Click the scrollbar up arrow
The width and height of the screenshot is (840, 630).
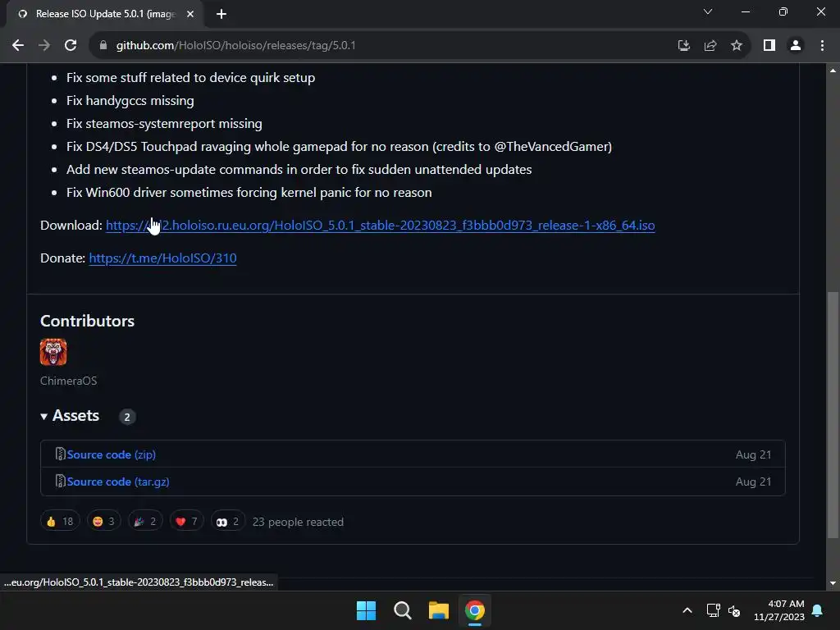(x=833, y=71)
